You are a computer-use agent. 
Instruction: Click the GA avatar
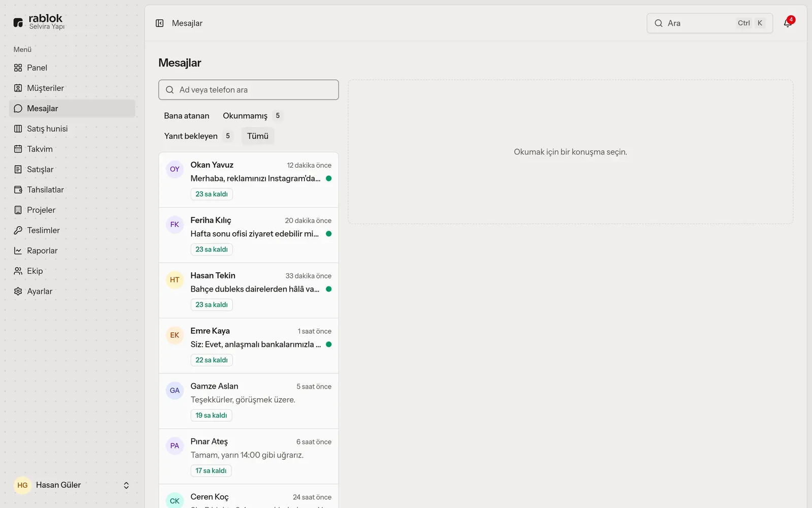coord(175,391)
